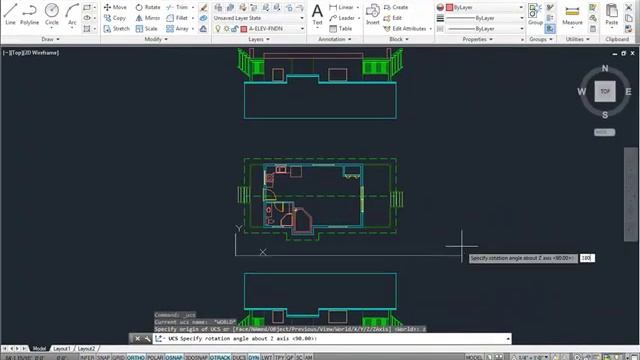Image resolution: width=640 pixels, height=360 pixels.
Task: Click the Erase tool in Modify panel
Action: [x=203, y=7]
